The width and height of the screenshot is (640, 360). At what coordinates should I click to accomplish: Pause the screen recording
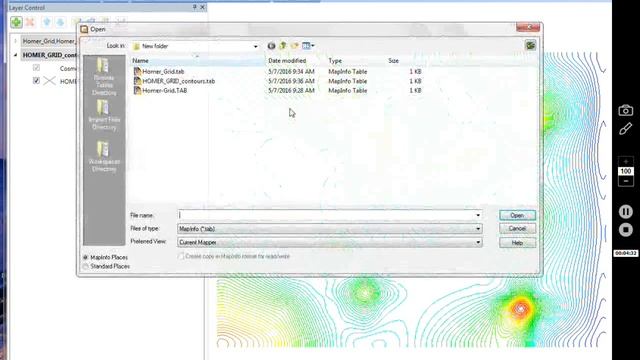coord(626,211)
